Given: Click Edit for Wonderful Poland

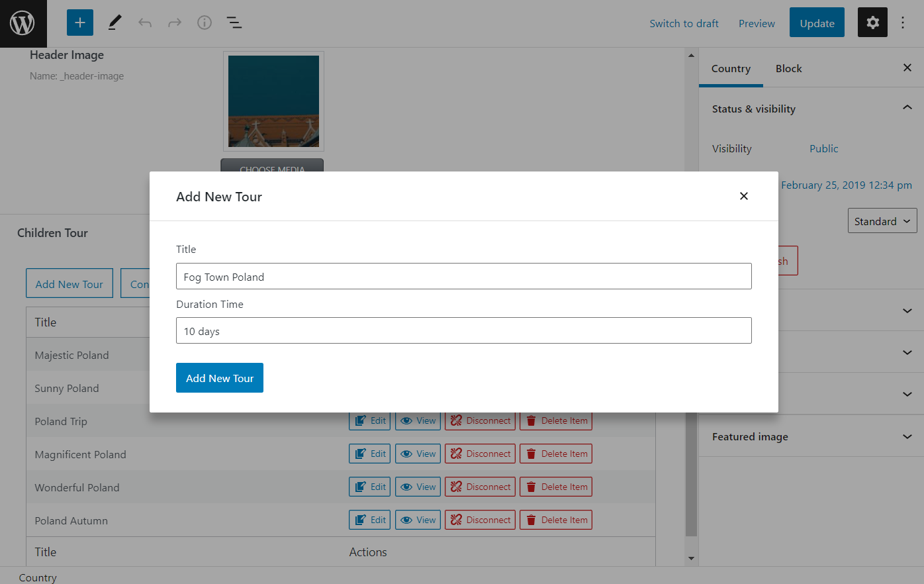Looking at the screenshot, I should pyautogui.click(x=370, y=487).
